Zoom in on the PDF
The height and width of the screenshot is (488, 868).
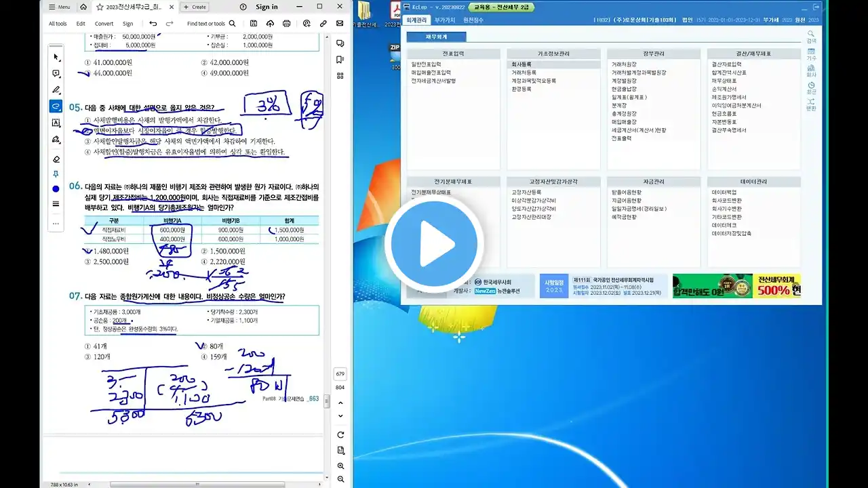(x=340, y=466)
